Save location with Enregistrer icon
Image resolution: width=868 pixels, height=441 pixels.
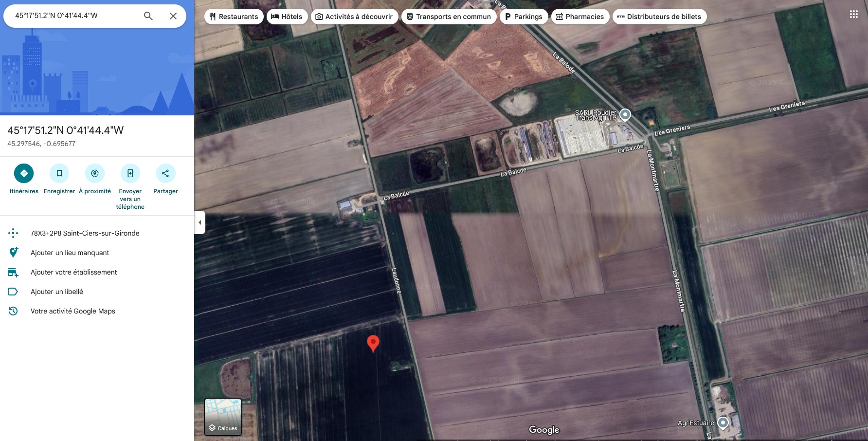pyautogui.click(x=59, y=173)
